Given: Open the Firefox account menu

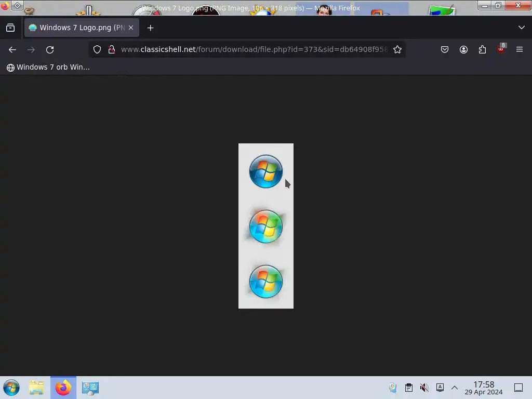Looking at the screenshot, I should click(x=463, y=49).
